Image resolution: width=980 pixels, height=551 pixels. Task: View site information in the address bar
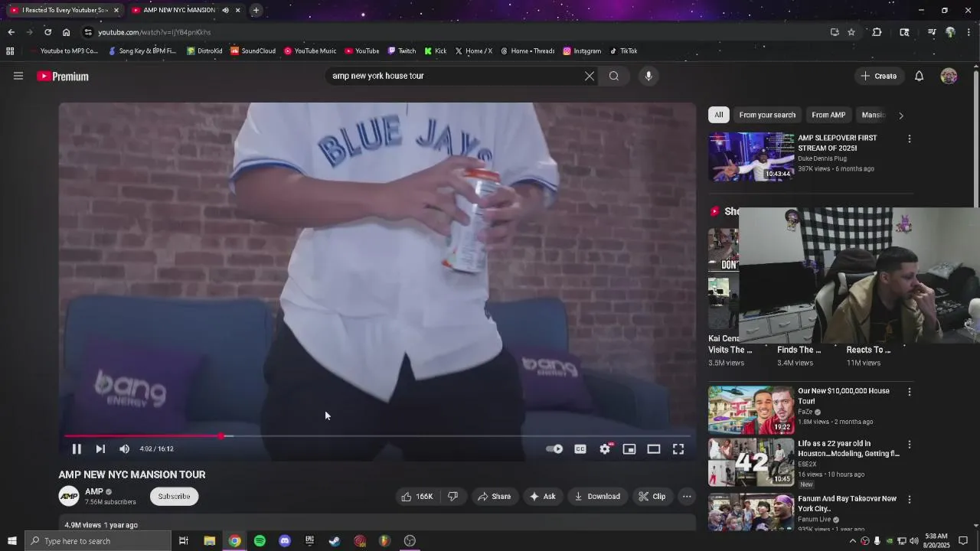click(88, 32)
